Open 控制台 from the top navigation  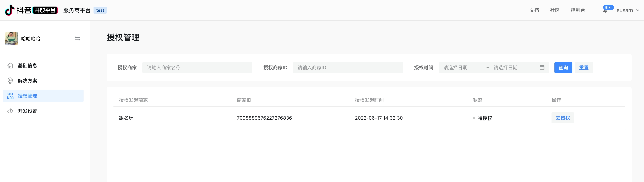click(577, 10)
